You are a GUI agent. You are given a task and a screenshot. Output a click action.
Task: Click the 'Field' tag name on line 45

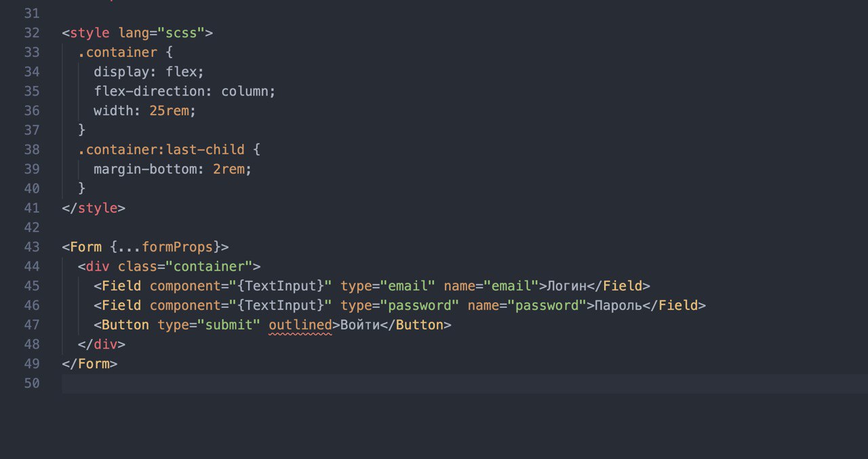121,285
